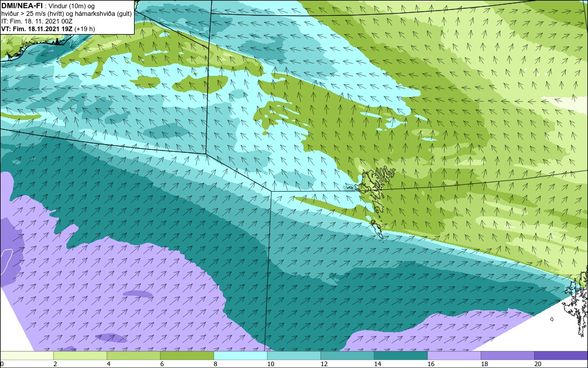This screenshot has width=588, height=368.
Task: Click the legend scale label '8'
Action: click(x=215, y=364)
